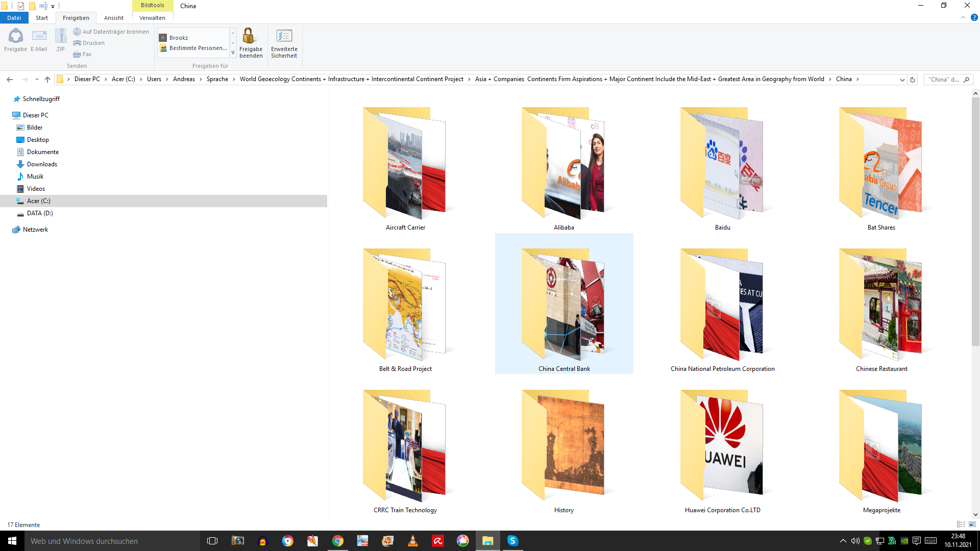Select Dieser PC in navigation pane
This screenshot has width=980, height=551.
pyautogui.click(x=35, y=115)
